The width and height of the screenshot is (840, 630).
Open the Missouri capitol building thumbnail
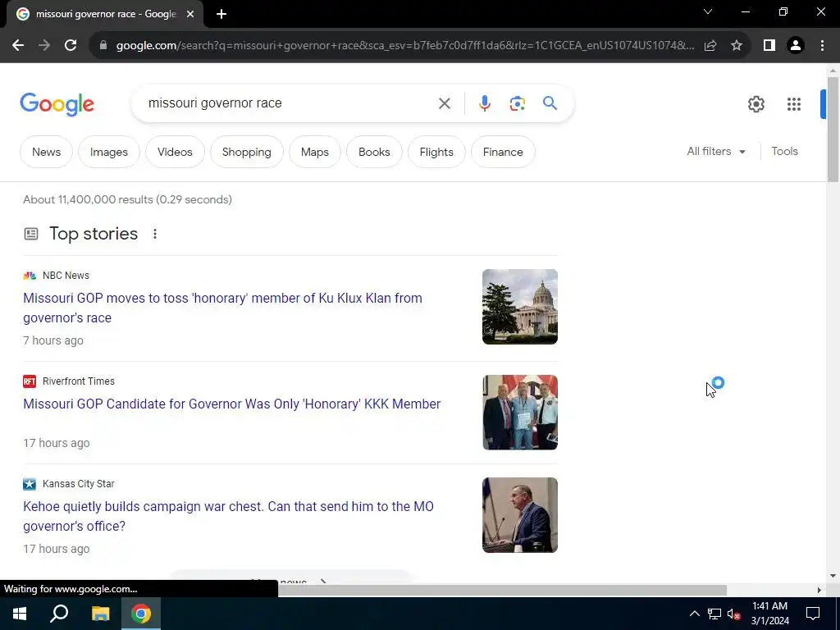pyautogui.click(x=519, y=307)
